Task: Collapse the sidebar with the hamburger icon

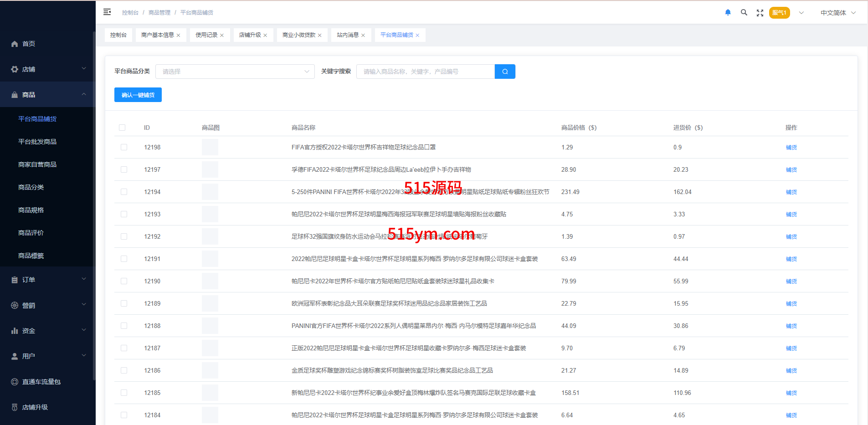Action: click(x=107, y=12)
